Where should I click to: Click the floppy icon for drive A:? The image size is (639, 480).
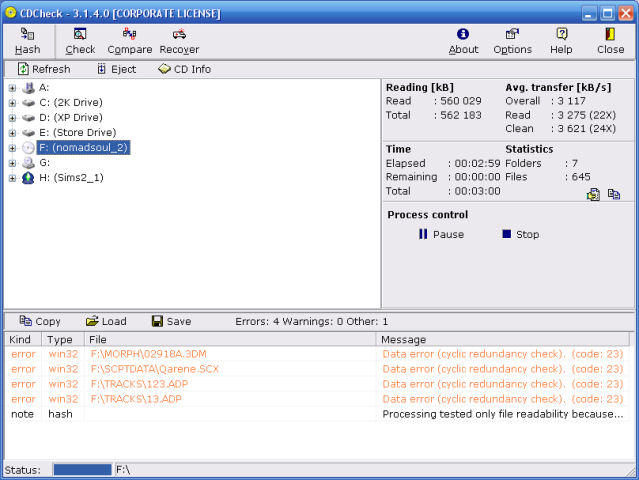point(29,88)
